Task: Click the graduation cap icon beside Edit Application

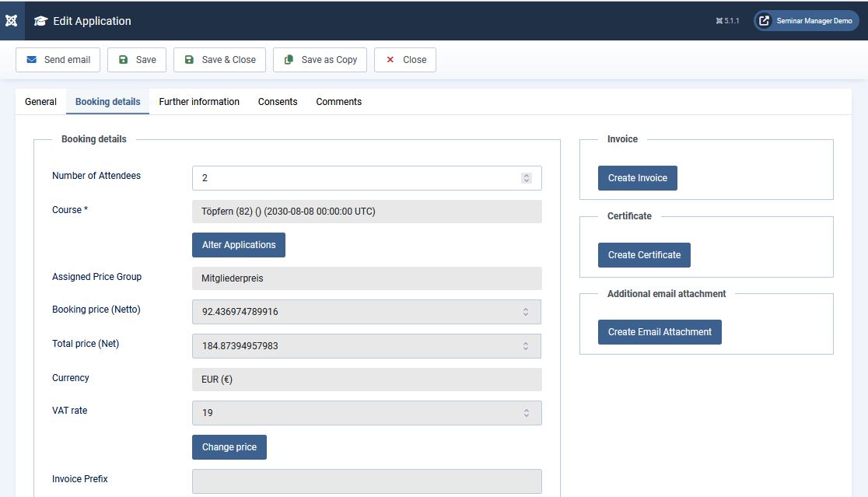Action: click(40, 21)
